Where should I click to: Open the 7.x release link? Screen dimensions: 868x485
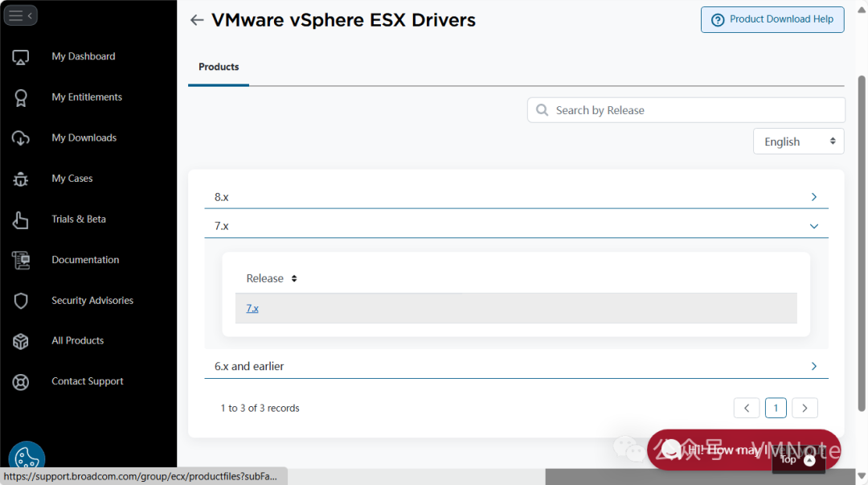coord(252,308)
